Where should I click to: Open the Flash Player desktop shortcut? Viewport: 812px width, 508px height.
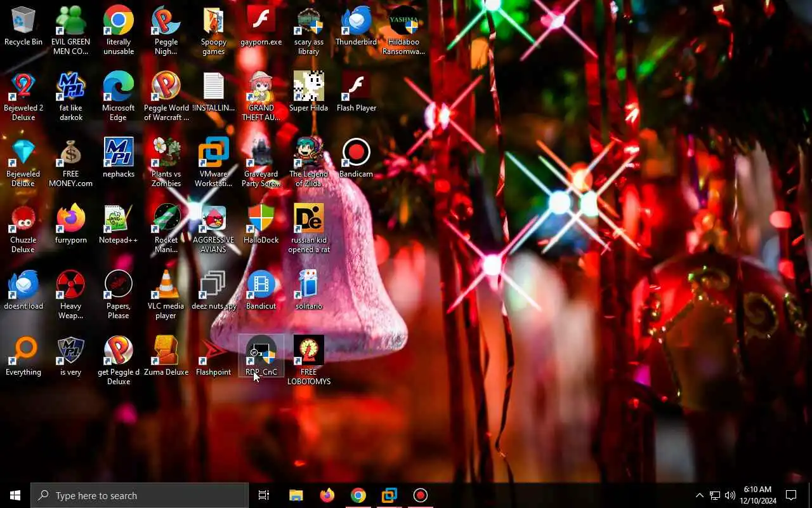(x=357, y=93)
